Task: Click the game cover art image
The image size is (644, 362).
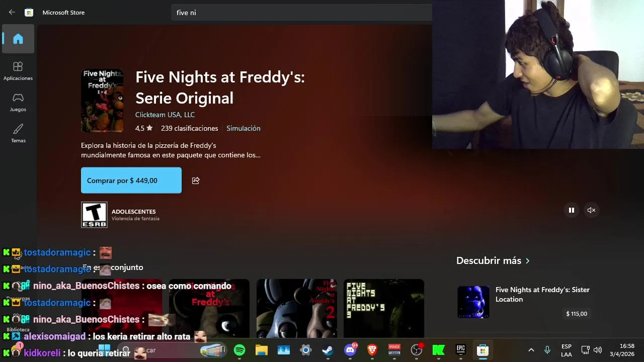Action: (102, 101)
